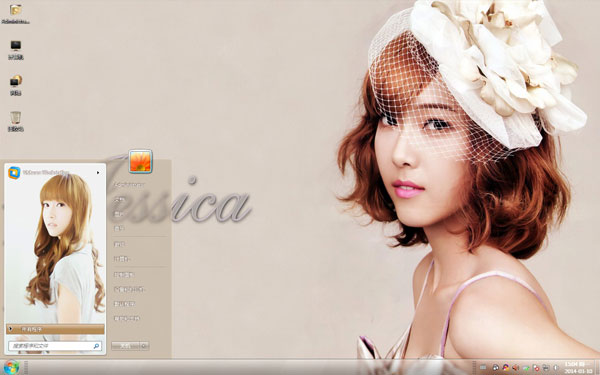The width and height of the screenshot is (600, 375).
Task: Click the search programs and files box
Action: pos(55,346)
